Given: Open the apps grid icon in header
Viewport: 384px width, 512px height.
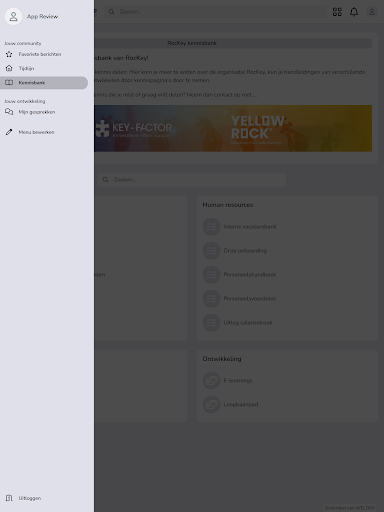Looking at the screenshot, I should pyautogui.click(x=337, y=12).
